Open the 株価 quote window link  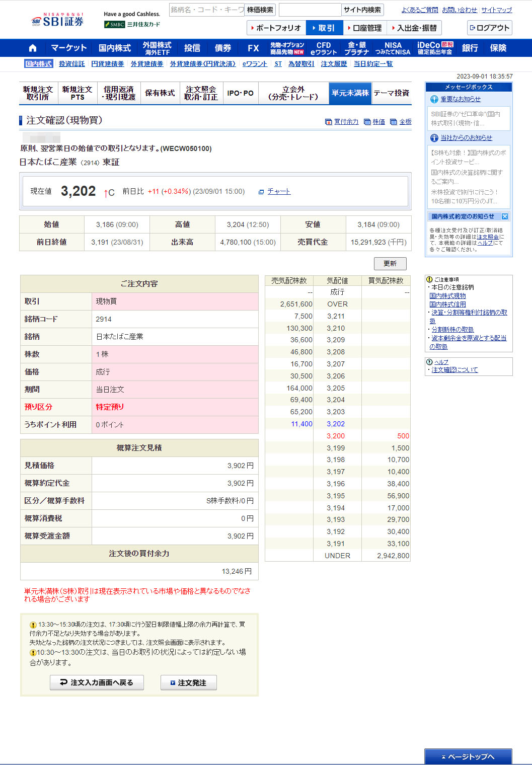tap(378, 122)
